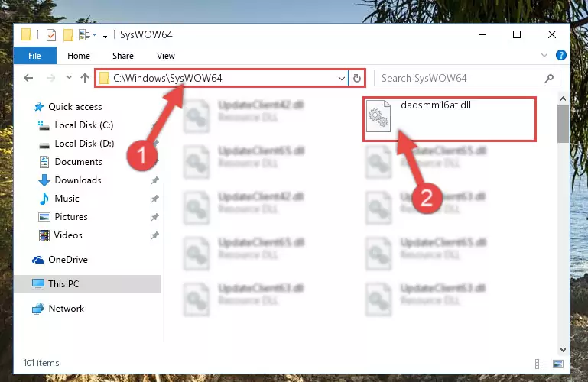Click the pin icon beside Videos
The image size is (588, 382).
(154, 235)
